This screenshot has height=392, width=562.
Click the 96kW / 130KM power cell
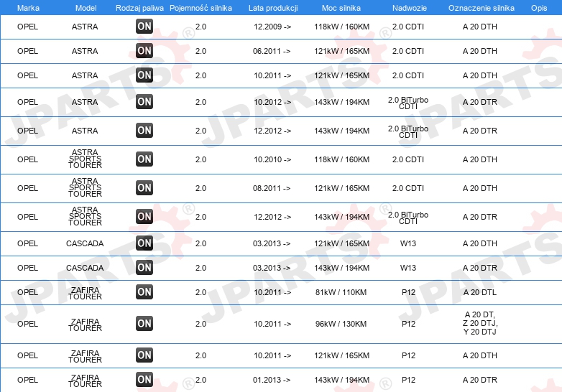pyautogui.click(x=341, y=324)
